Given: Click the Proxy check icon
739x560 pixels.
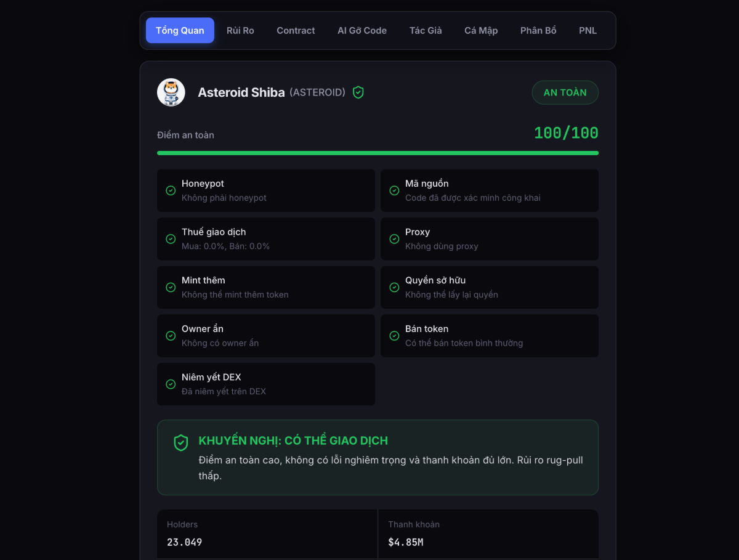Looking at the screenshot, I should [x=394, y=239].
